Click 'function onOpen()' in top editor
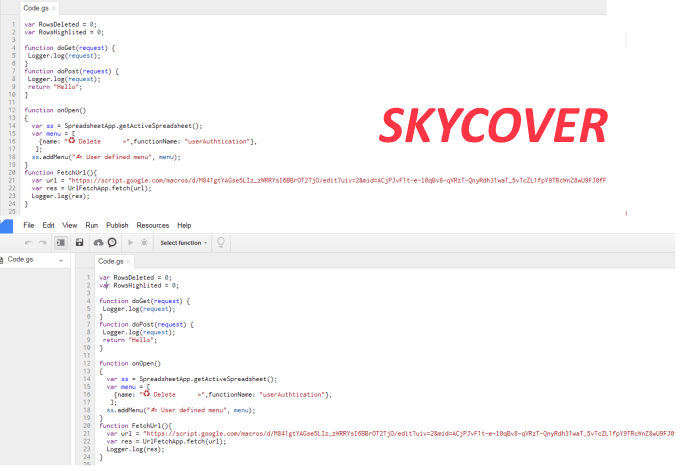680x471 pixels. point(55,110)
